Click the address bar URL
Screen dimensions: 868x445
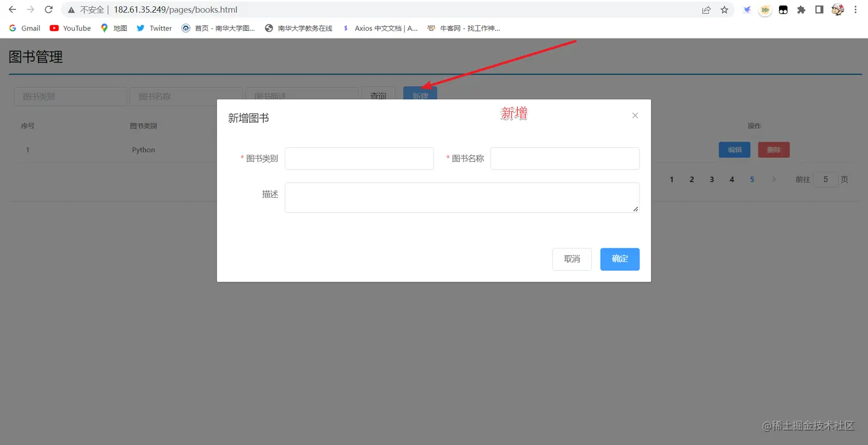(175, 10)
